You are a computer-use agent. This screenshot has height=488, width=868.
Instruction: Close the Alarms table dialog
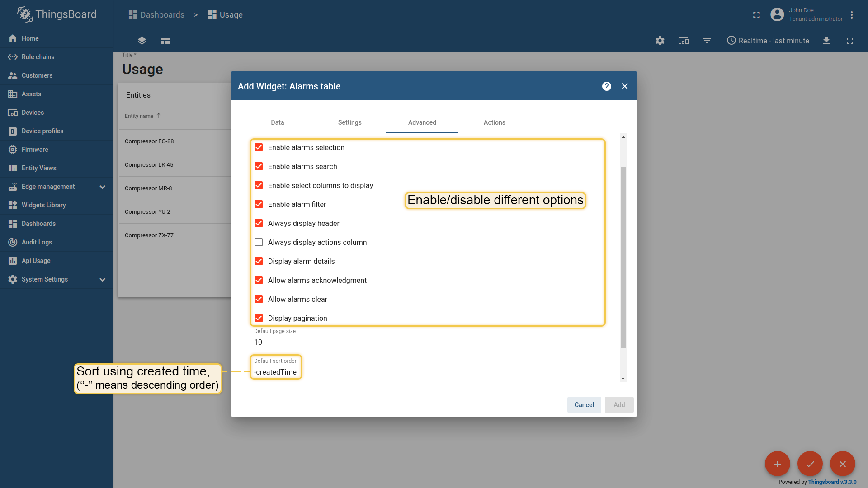625,86
